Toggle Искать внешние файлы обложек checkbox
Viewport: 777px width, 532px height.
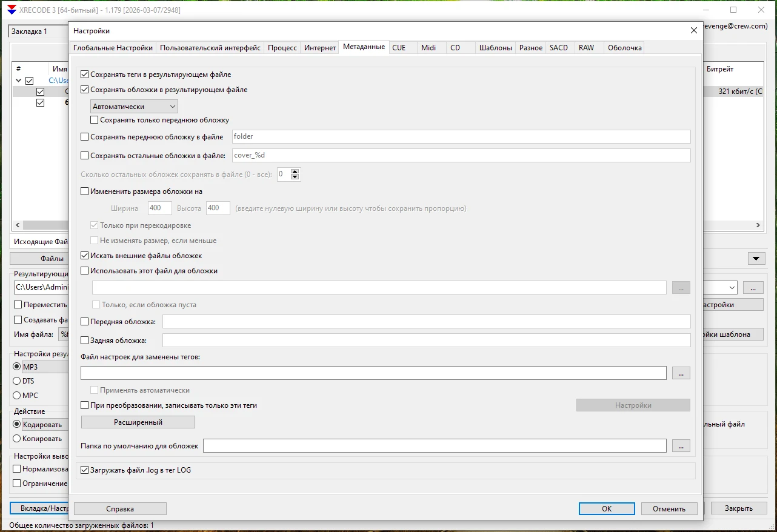tap(85, 256)
